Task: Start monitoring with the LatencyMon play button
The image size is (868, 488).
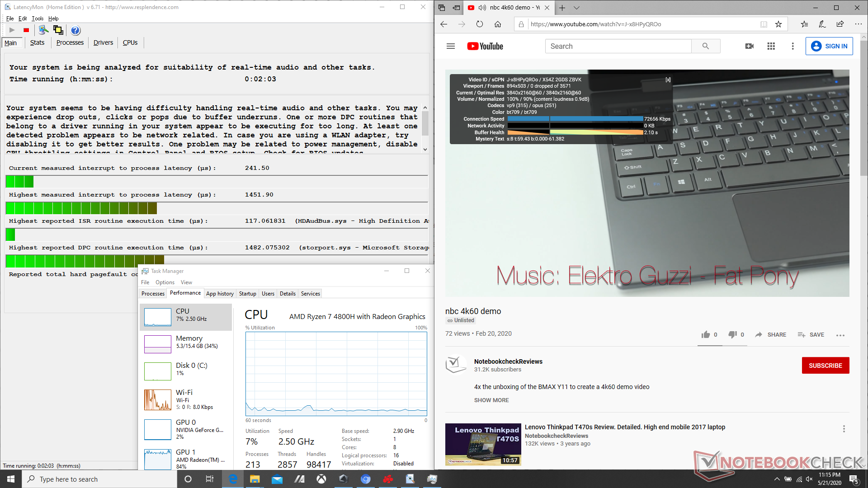Action: click(x=12, y=30)
